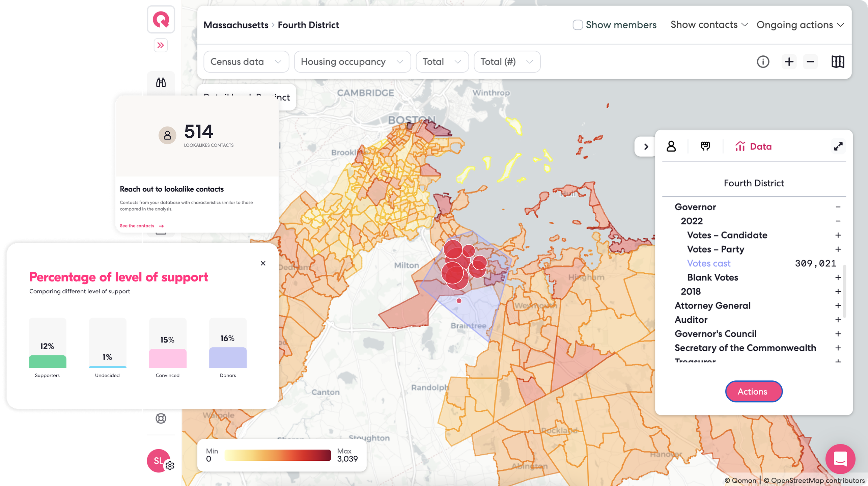
Task: Zoom in with the plus icon
Action: (789, 62)
